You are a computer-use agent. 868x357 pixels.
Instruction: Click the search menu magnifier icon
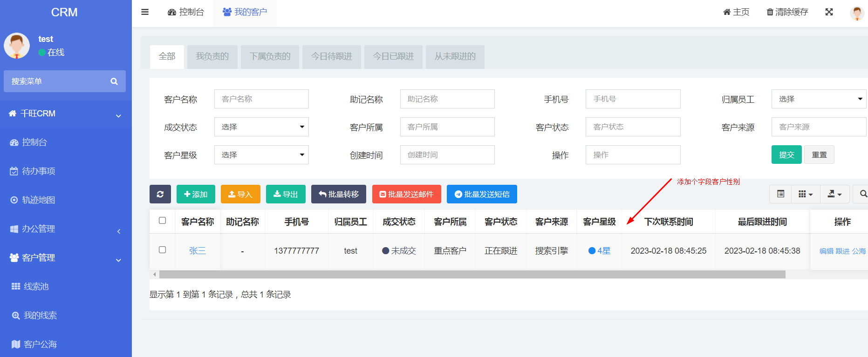(x=114, y=81)
